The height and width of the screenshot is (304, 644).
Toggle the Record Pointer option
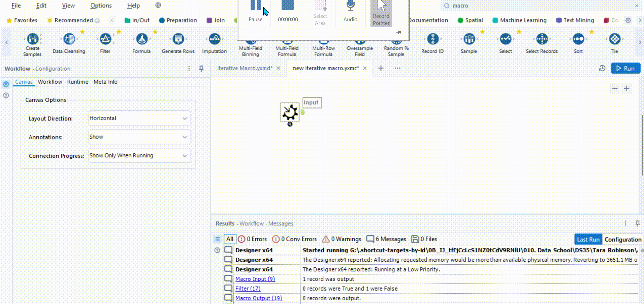[381, 13]
